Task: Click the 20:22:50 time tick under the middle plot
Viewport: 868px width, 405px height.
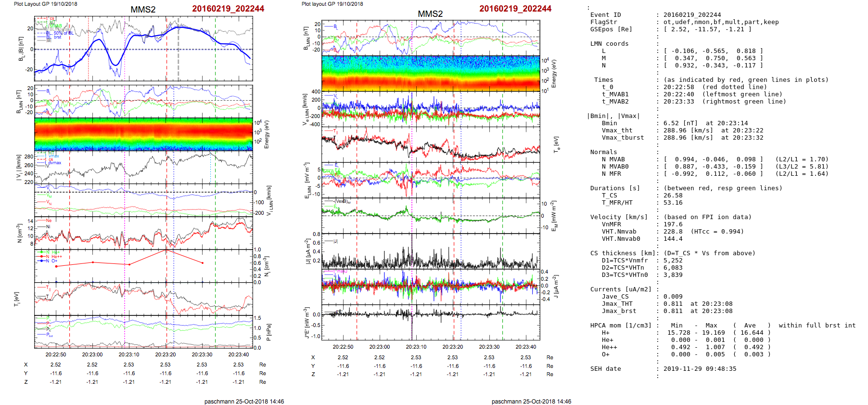Action: (343, 347)
